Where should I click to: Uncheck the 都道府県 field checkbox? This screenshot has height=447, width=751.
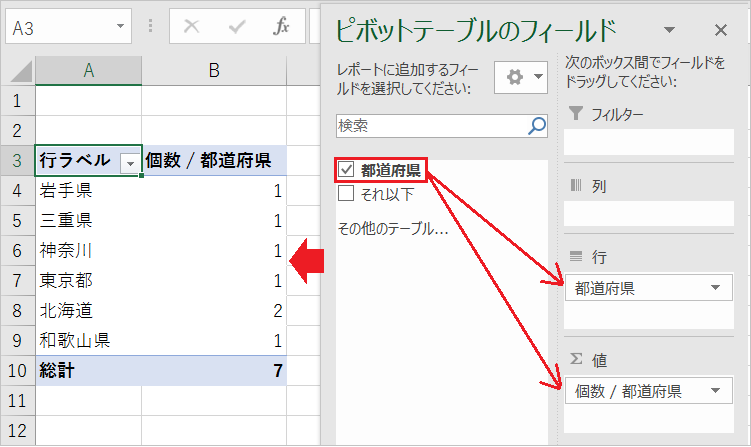(x=346, y=169)
